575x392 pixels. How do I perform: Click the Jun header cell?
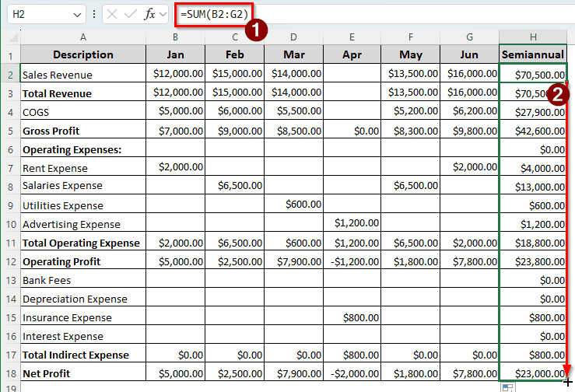(x=469, y=54)
